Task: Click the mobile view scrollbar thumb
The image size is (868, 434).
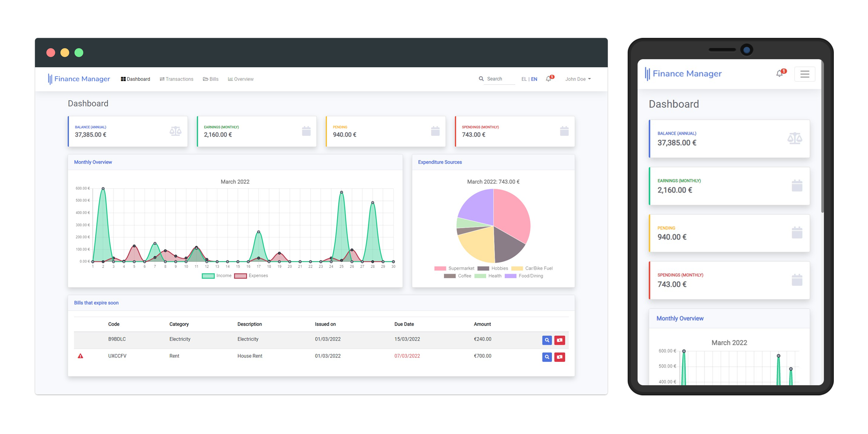Action: click(x=822, y=136)
